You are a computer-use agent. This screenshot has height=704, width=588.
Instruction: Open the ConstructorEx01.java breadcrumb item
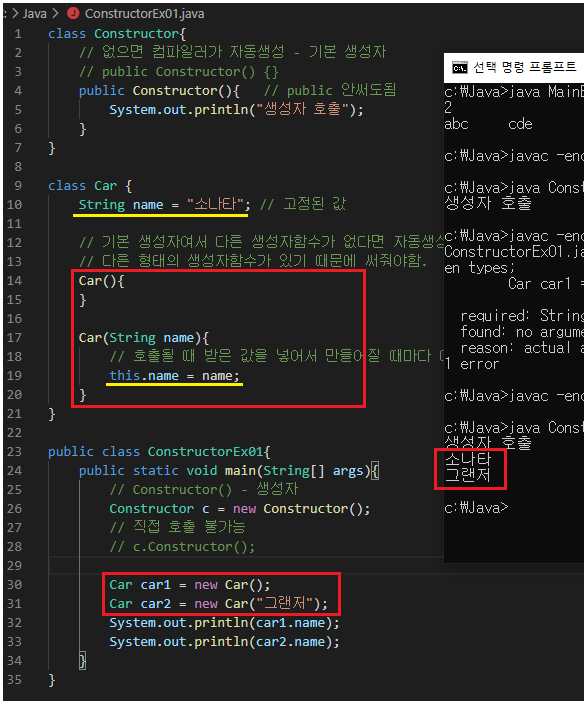point(144,14)
